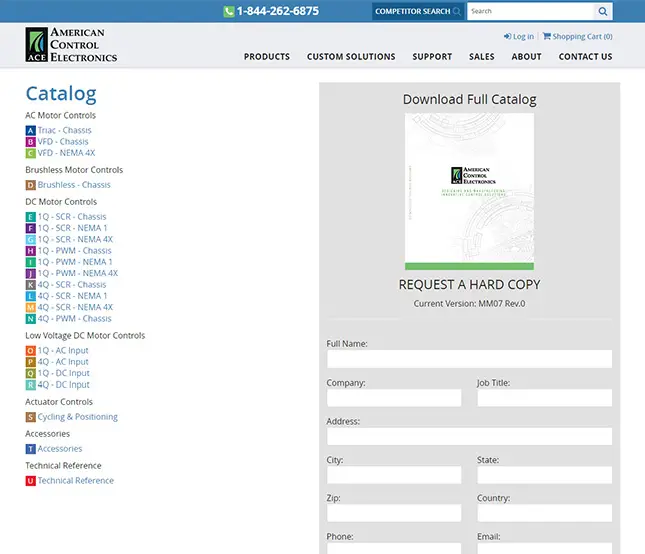This screenshot has height=554, width=645.
Task: Open the About menu
Action: tap(526, 57)
